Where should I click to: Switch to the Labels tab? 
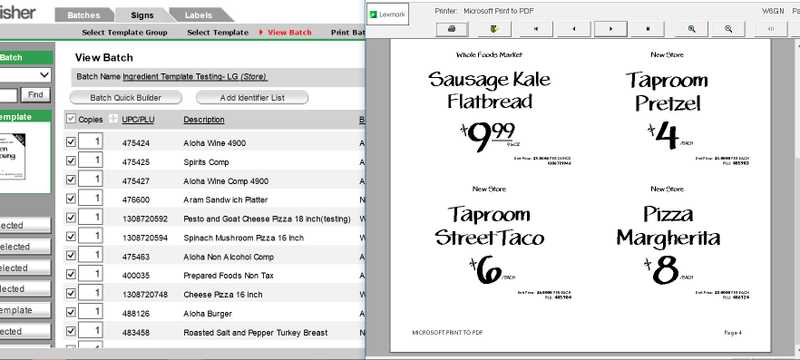(x=198, y=15)
